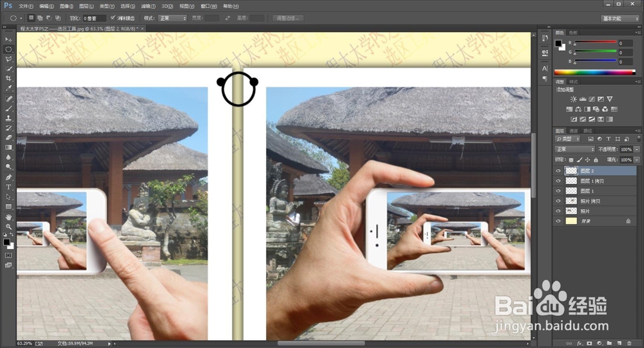Select the Brush tool

pos(8,109)
